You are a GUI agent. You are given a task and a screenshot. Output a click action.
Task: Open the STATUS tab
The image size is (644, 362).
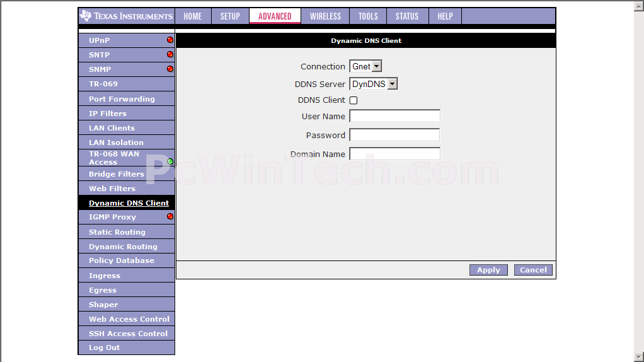click(x=407, y=16)
